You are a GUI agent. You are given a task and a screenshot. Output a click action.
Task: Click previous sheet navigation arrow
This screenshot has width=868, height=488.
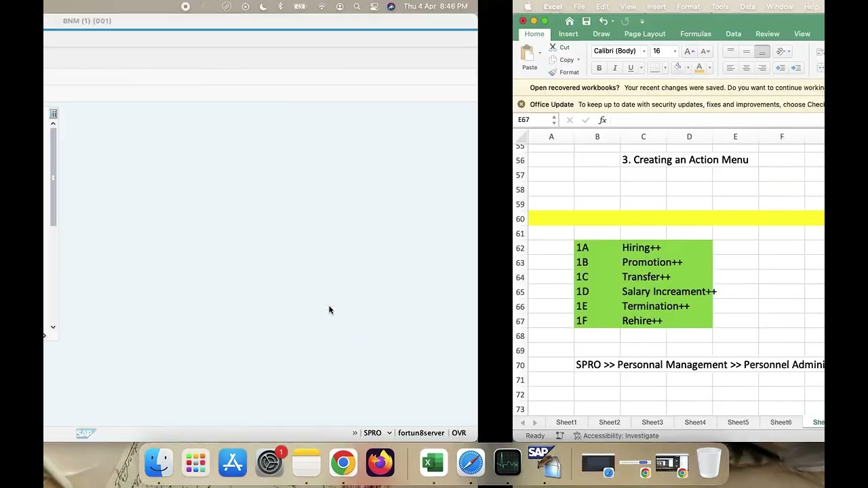[522, 422]
